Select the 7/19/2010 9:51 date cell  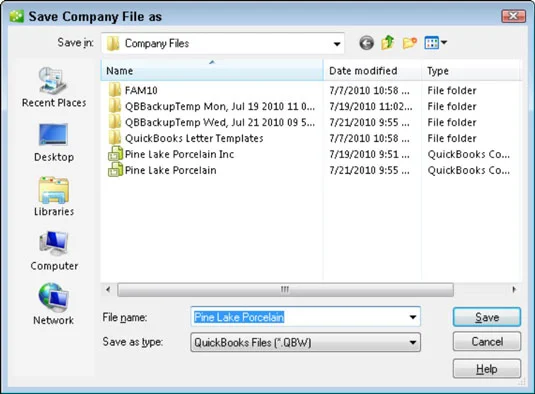[369, 154]
